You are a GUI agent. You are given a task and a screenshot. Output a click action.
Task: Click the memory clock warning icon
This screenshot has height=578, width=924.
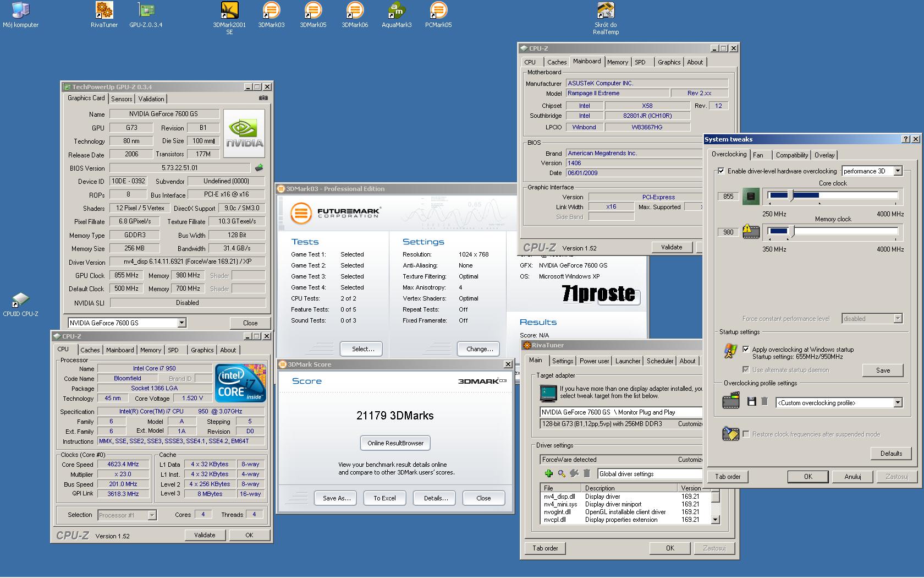751,231
